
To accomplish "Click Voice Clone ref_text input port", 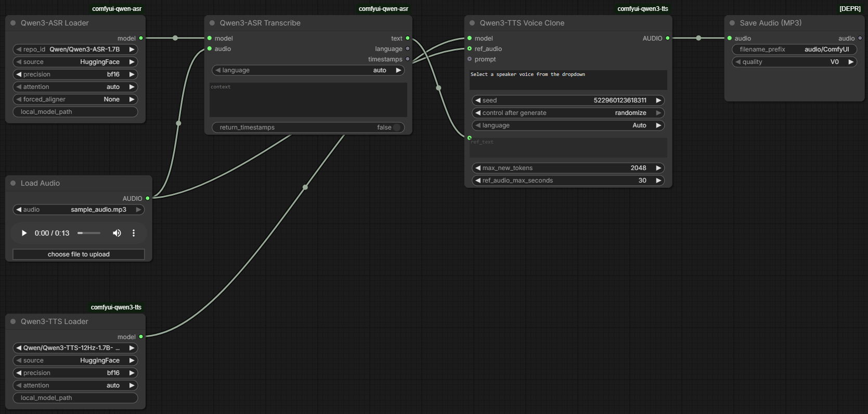I will click(470, 138).
